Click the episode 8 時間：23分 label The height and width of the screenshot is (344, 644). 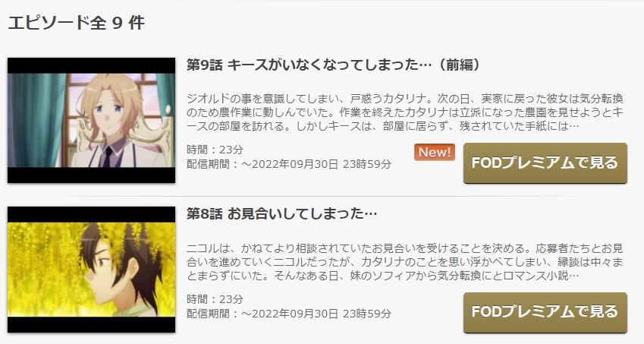[x=215, y=298]
